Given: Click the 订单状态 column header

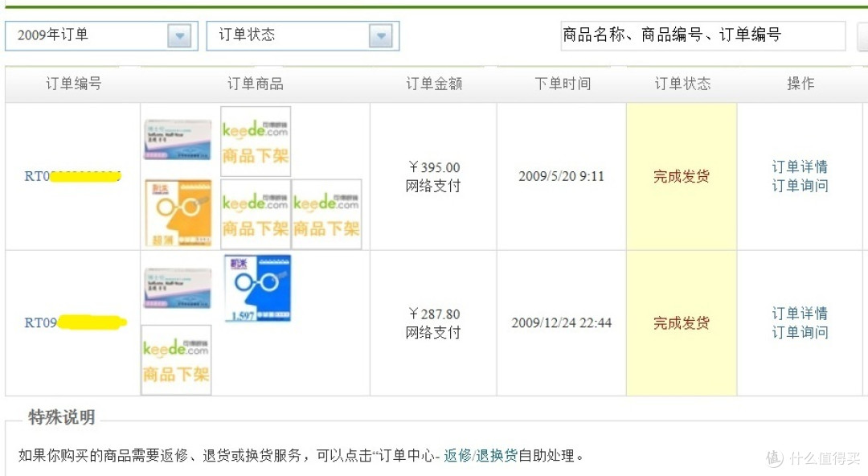Looking at the screenshot, I should click(682, 84).
